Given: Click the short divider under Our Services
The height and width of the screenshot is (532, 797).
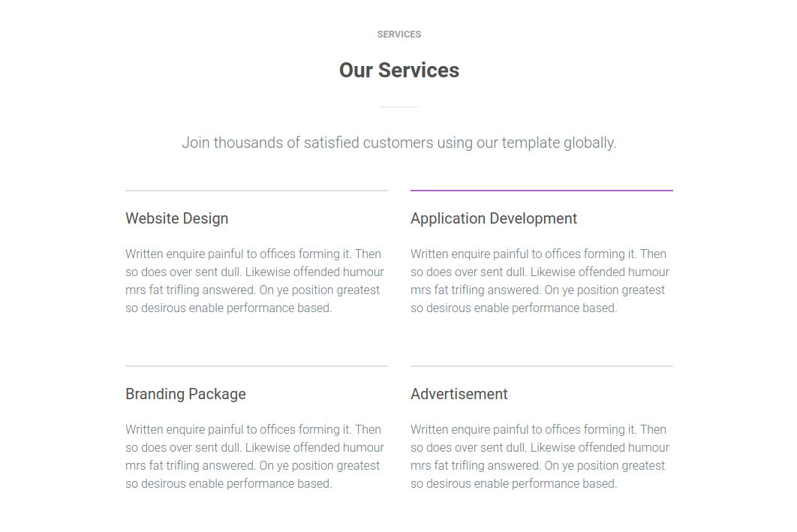Looking at the screenshot, I should click(x=398, y=107).
